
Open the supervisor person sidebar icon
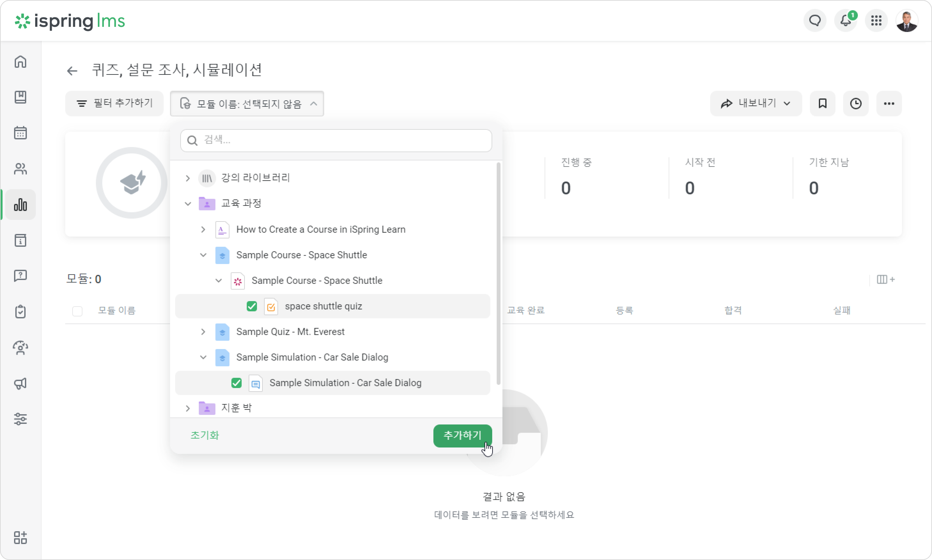(x=20, y=348)
